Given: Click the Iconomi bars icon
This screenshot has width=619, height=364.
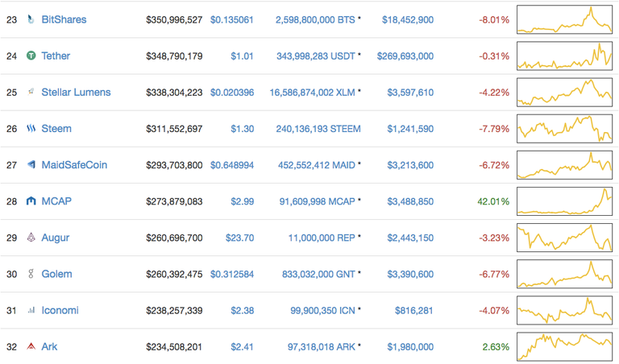Looking at the screenshot, I should tap(31, 310).
